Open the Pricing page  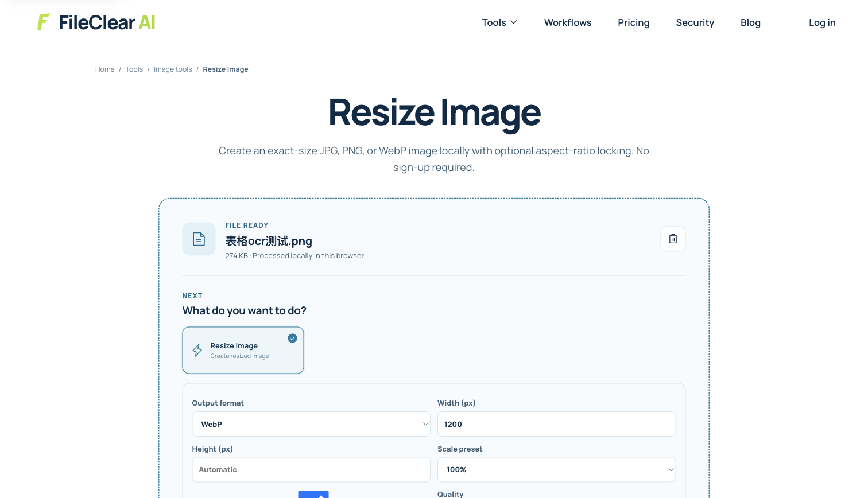point(633,22)
